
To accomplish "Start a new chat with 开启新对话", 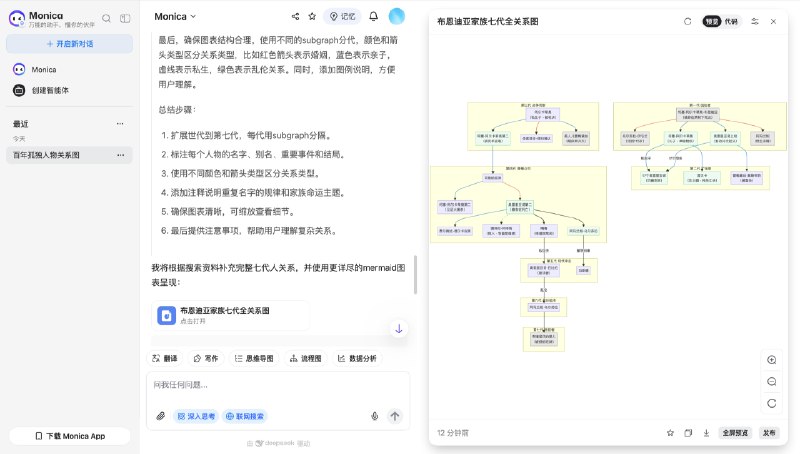I will point(69,44).
